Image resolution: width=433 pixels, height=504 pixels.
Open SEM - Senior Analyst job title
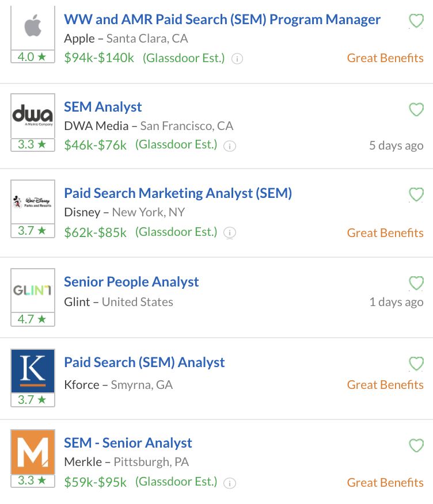coord(128,443)
